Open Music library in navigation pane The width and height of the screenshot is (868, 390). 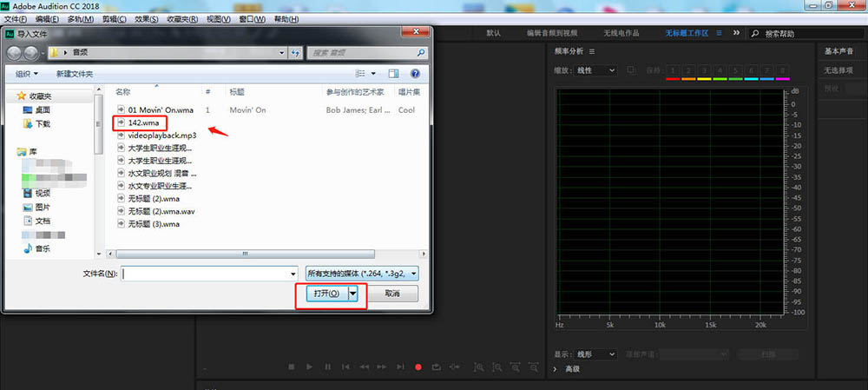pos(36,249)
